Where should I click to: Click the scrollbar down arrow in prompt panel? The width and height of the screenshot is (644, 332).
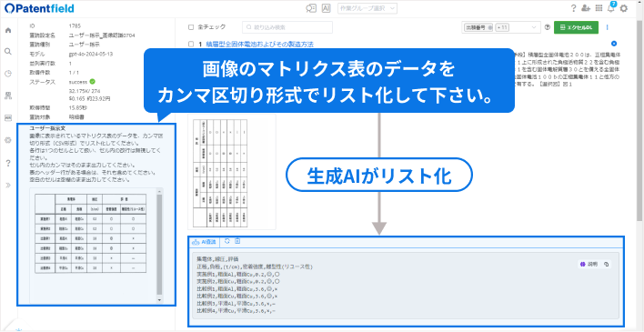(160, 300)
